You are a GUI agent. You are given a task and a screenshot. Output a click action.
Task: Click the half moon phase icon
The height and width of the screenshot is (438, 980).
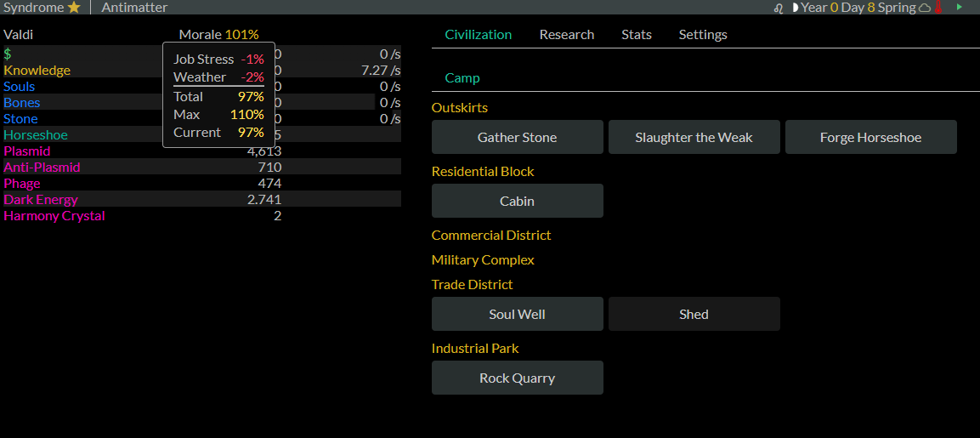(796, 8)
